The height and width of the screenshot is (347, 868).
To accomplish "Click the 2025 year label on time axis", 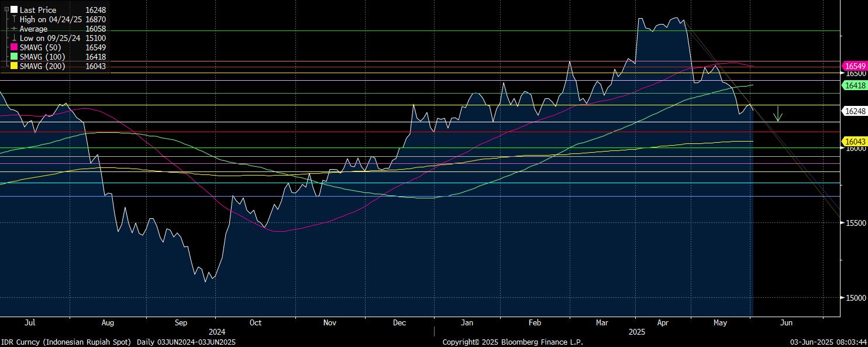I will tap(636, 332).
